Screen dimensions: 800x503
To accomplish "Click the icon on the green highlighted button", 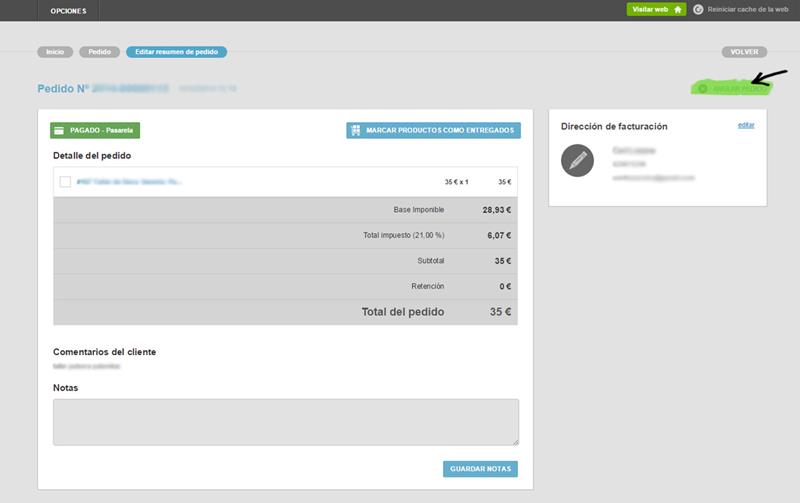I will point(703,88).
